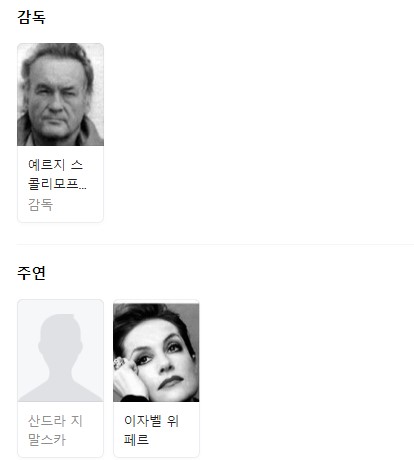Viewport: 414px width, 460px height.
Task: Click the director's gray hair in the portrait
Action: coord(60,53)
